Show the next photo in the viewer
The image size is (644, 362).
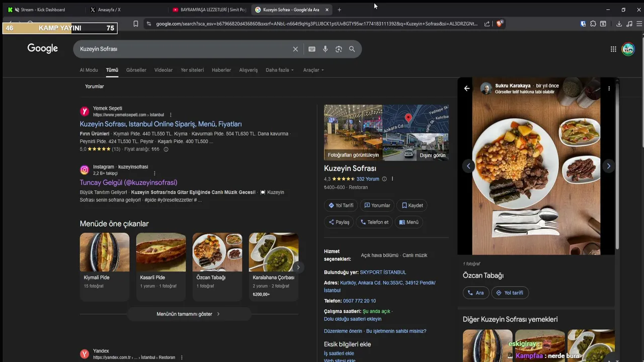pos(608,166)
